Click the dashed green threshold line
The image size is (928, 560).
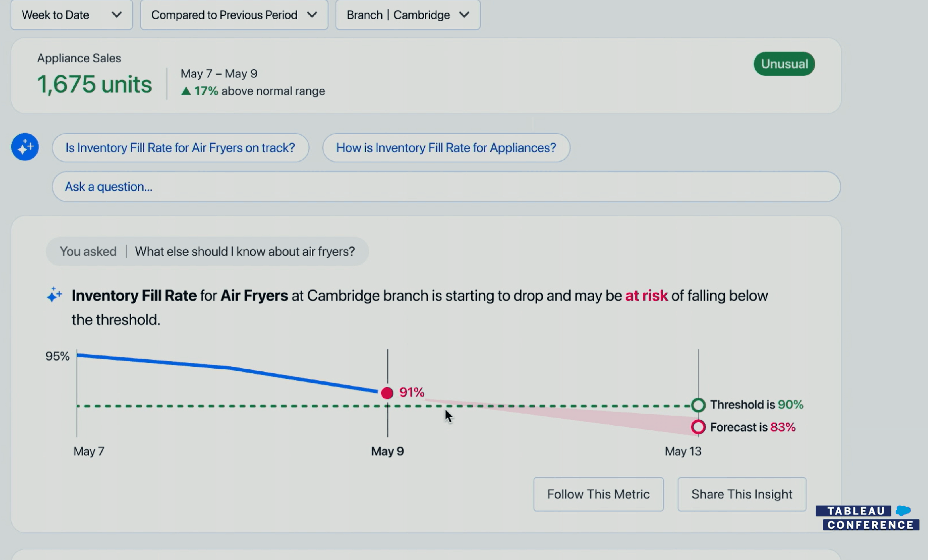click(265, 404)
